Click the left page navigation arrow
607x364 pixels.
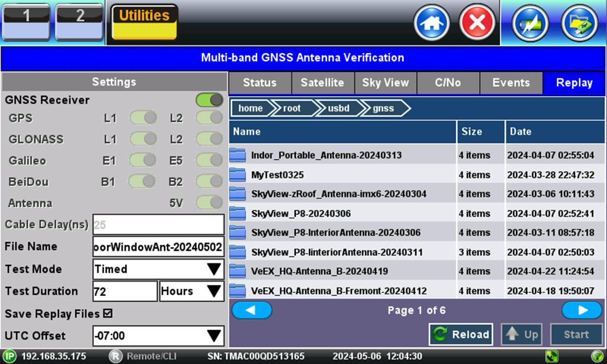pos(252,310)
